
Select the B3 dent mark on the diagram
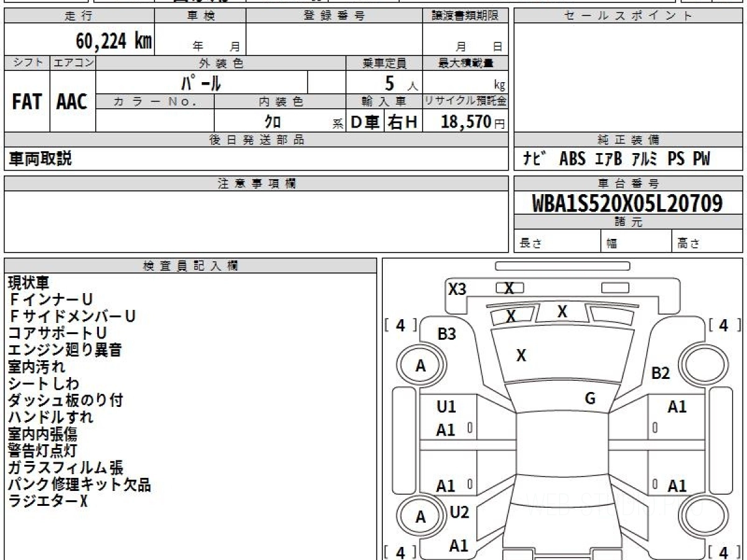click(446, 334)
